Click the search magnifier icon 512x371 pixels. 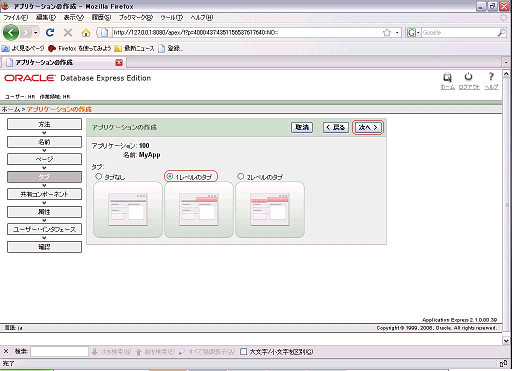click(501, 33)
